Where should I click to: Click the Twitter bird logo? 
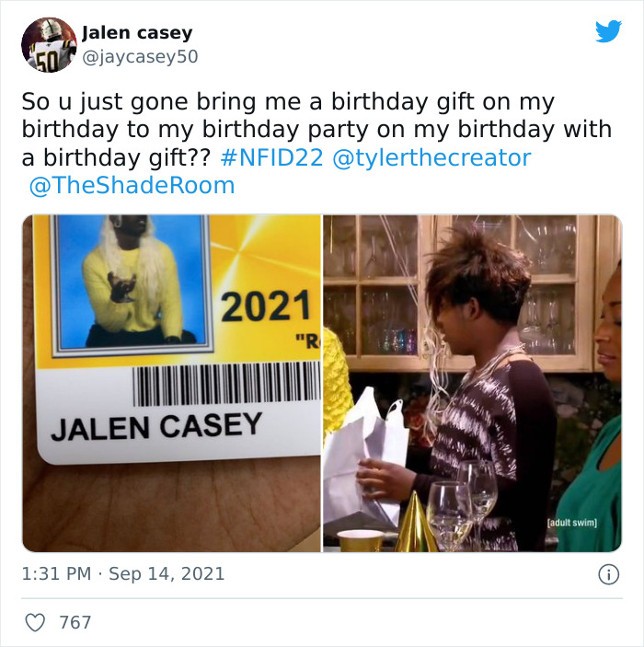click(x=608, y=31)
